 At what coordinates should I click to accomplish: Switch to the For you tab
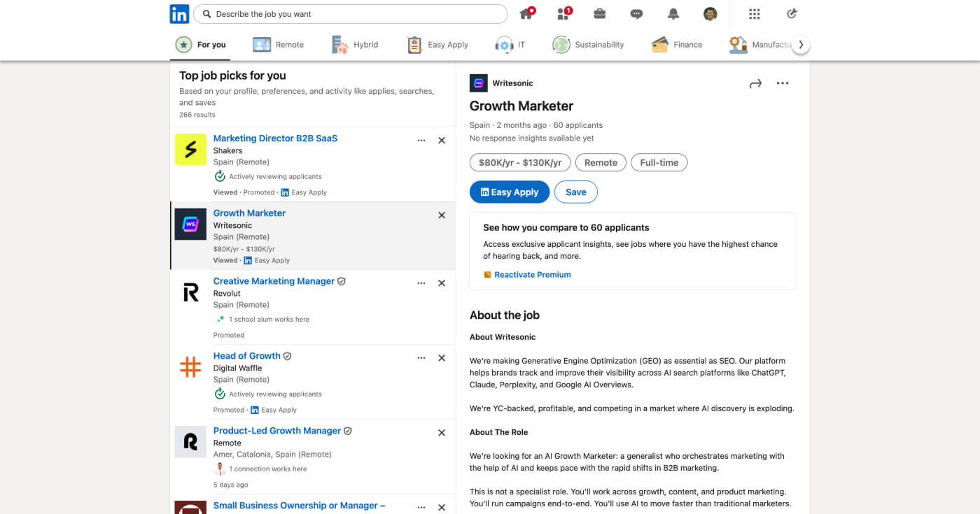(x=200, y=44)
